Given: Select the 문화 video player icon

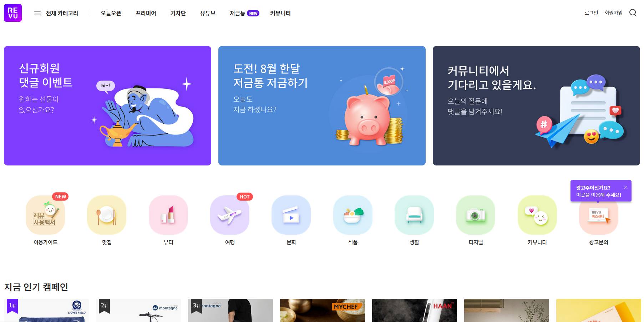Looking at the screenshot, I should [291, 215].
